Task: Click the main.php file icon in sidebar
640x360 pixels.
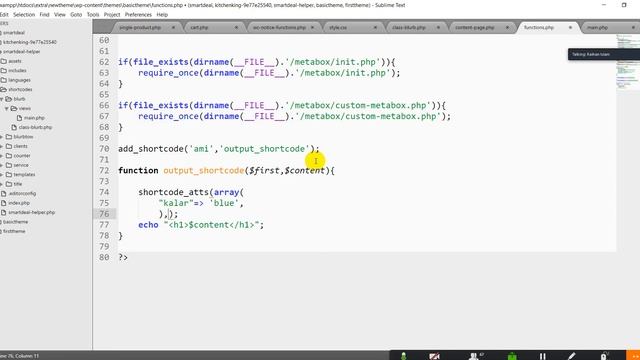Action: point(19,118)
